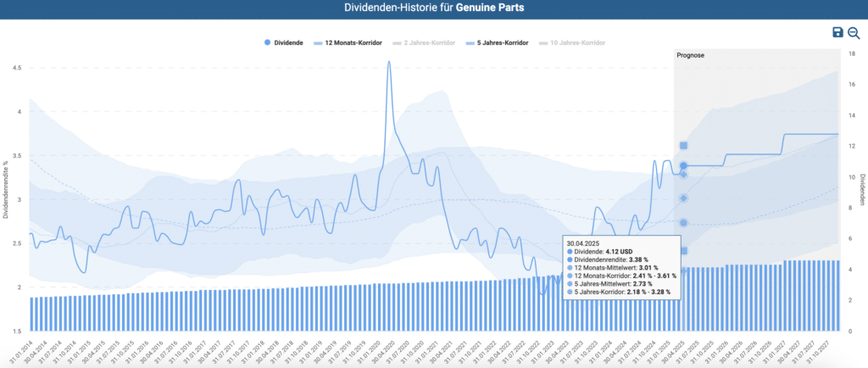Click the right axis value 16

tap(851, 84)
